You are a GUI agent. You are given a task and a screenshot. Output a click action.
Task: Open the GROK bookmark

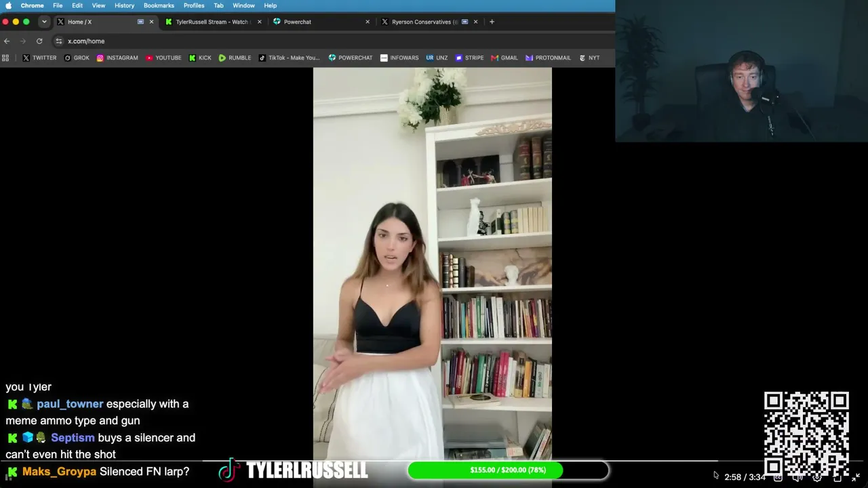coord(77,58)
